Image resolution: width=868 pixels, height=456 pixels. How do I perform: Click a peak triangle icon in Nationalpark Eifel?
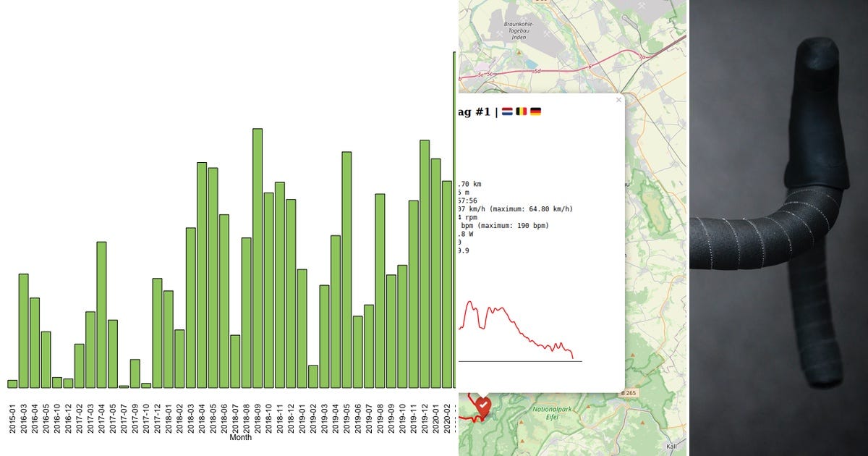click(x=588, y=407)
